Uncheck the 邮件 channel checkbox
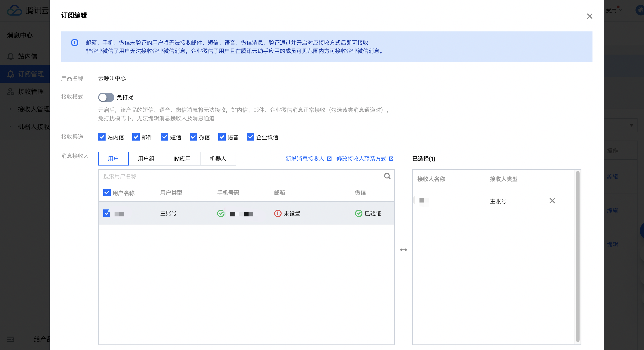The height and width of the screenshot is (350, 644). pos(136,137)
